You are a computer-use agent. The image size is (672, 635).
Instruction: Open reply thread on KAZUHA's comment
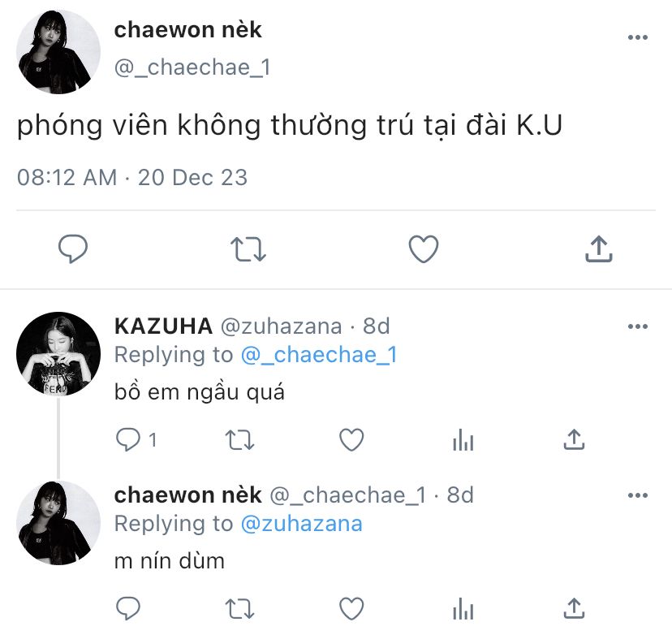136,440
